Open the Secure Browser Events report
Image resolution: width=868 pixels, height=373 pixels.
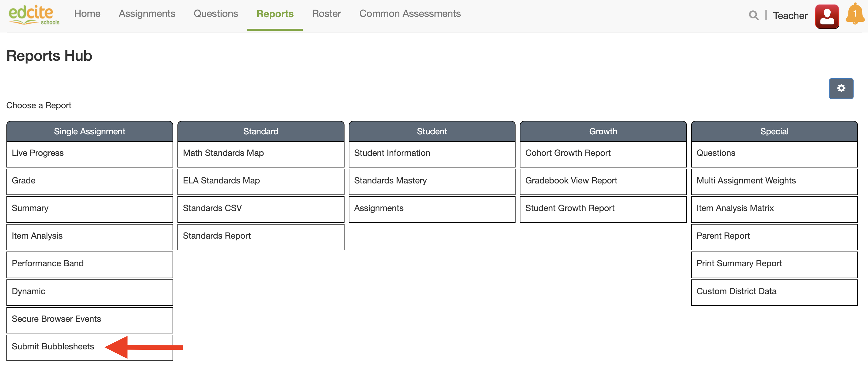pyautogui.click(x=56, y=319)
